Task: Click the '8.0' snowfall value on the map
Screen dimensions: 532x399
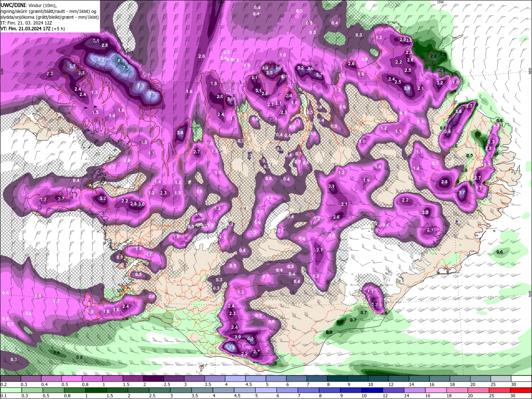Action: point(121,61)
